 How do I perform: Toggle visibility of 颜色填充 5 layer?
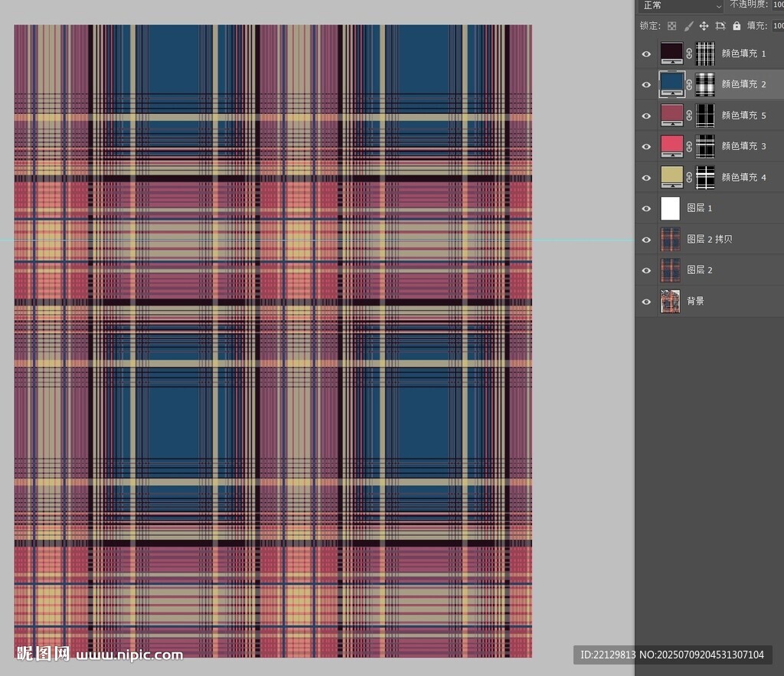646,116
